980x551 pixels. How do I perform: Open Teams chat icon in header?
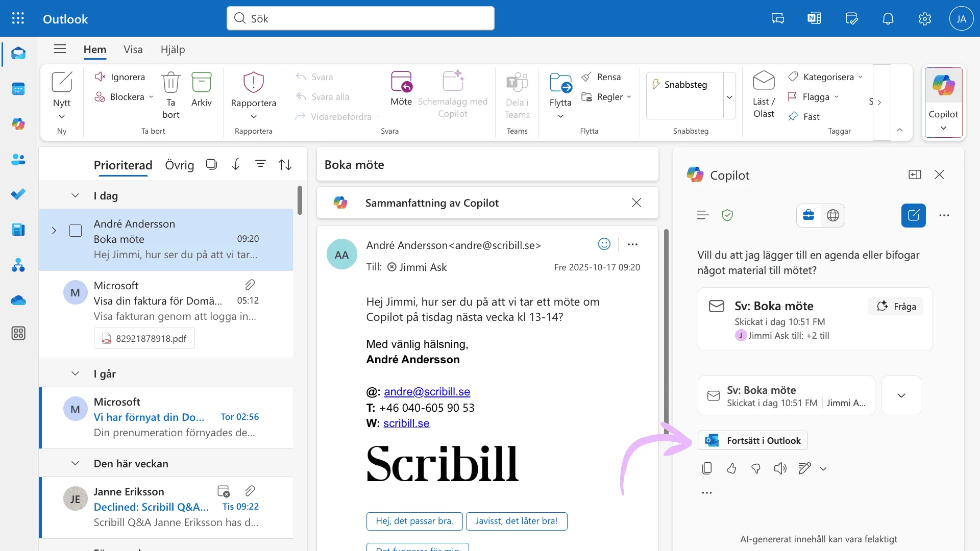tap(778, 19)
